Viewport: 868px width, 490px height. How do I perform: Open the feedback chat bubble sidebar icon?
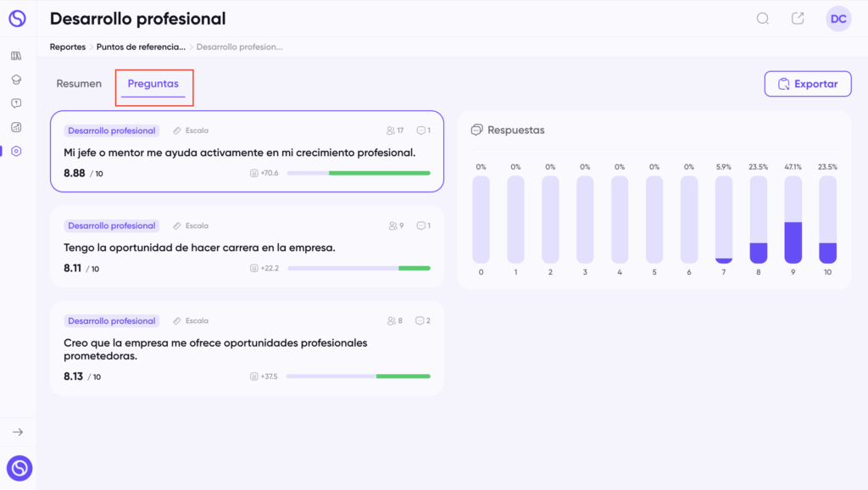[x=16, y=103]
